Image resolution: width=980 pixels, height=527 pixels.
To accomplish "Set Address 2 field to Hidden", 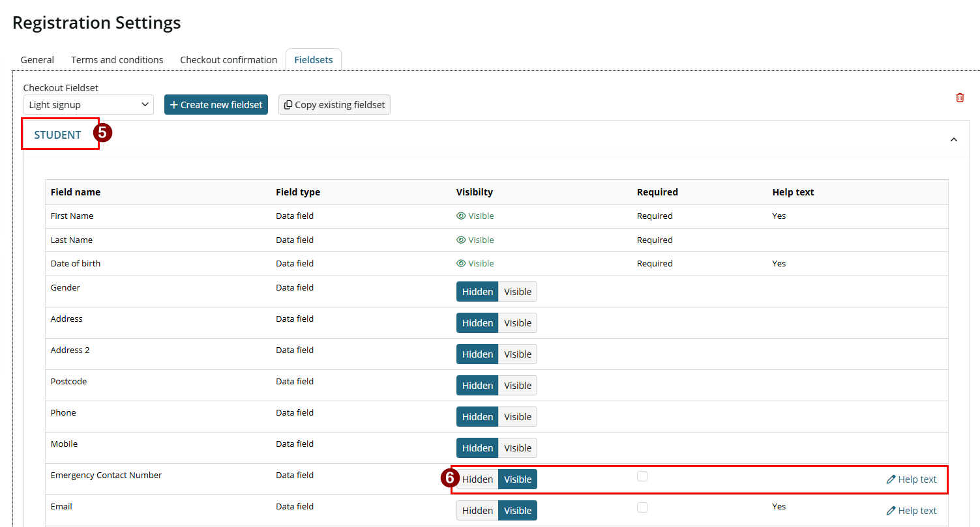I will 477,354.
